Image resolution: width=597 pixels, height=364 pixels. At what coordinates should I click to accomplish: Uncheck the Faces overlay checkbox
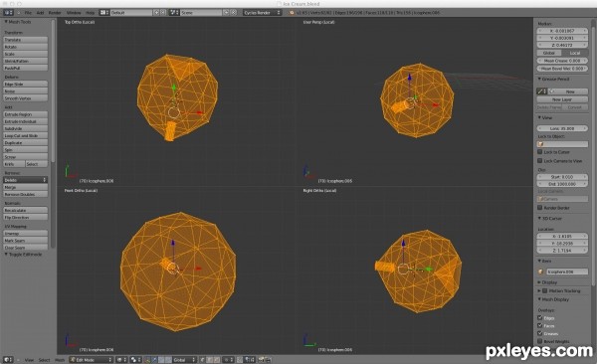540,325
